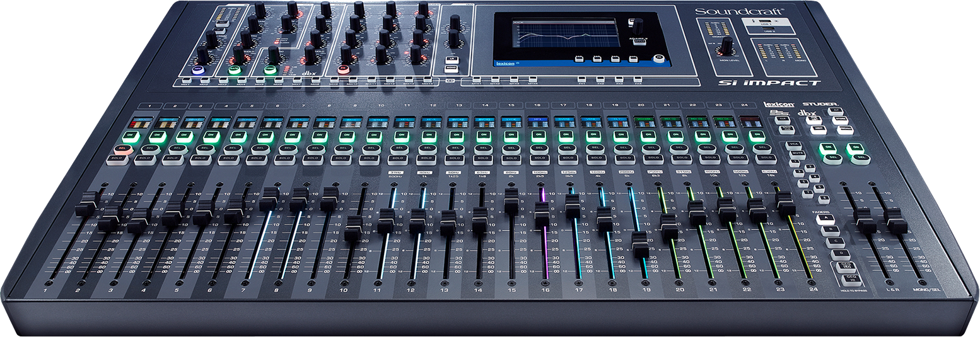The height and width of the screenshot is (337, 980).
Task: Select the MIX14 bus button
Action: pos(426,80)
